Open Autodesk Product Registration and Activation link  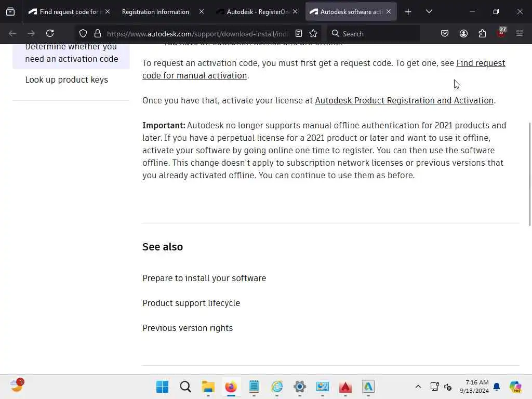[x=404, y=100]
